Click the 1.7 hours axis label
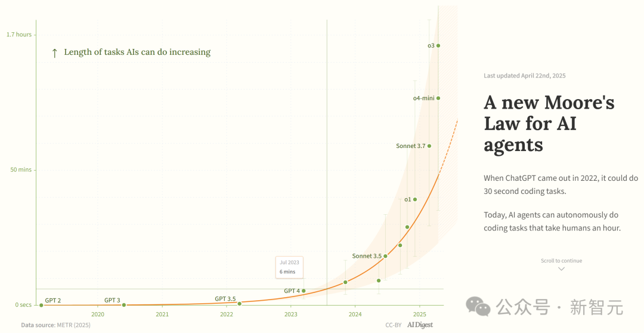 (x=19, y=35)
